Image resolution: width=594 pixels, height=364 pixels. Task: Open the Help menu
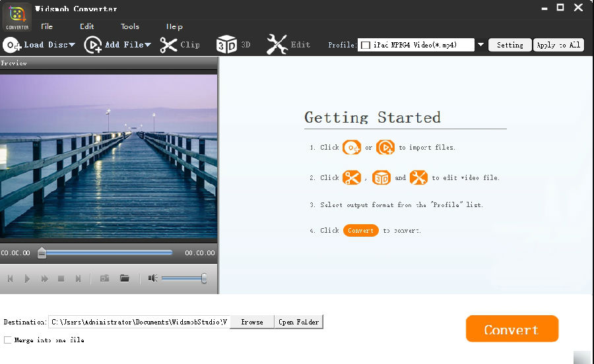point(174,26)
